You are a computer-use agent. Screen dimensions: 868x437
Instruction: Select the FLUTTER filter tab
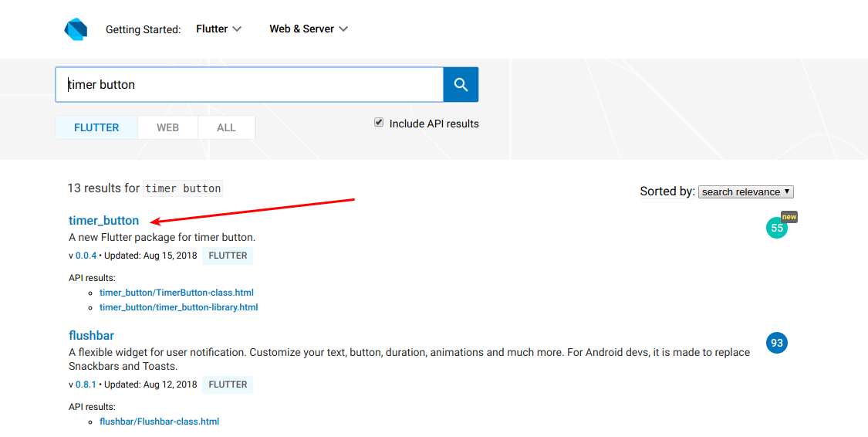[x=96, y=127]
